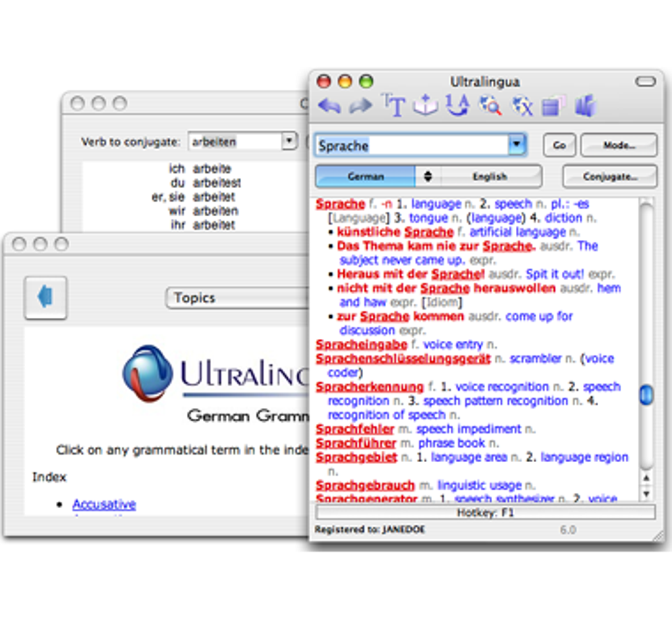Click the red Sprache headword entry

(x=341, y=204)
